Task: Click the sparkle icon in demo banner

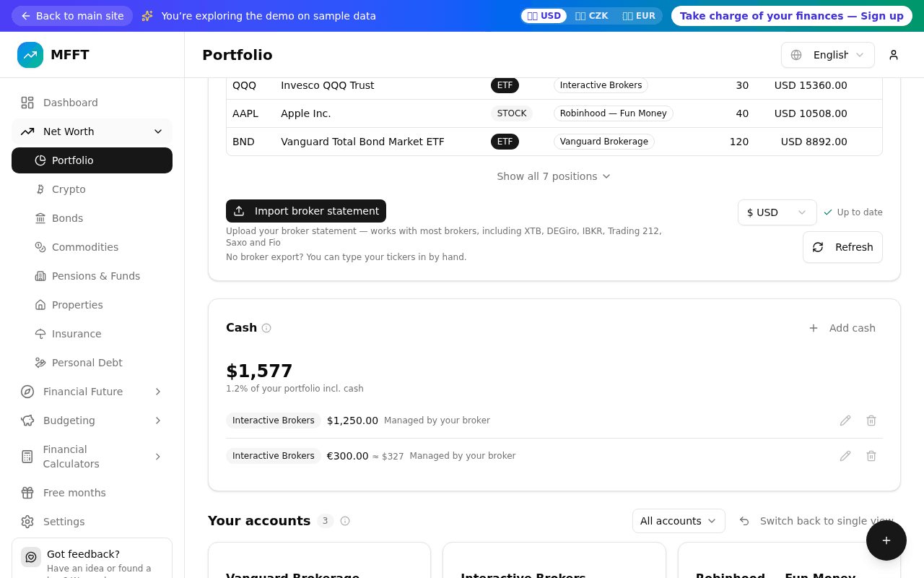Action: tap(147, 16)
